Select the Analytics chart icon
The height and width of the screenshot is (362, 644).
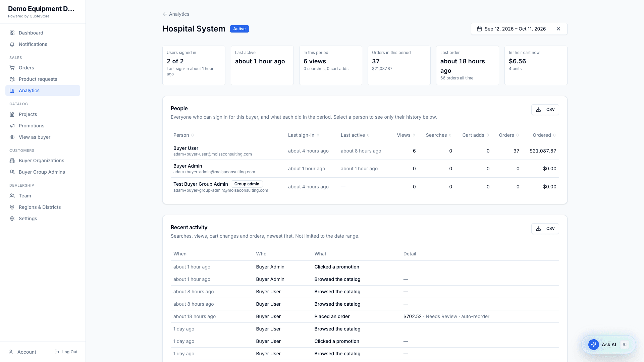point(12,90)
